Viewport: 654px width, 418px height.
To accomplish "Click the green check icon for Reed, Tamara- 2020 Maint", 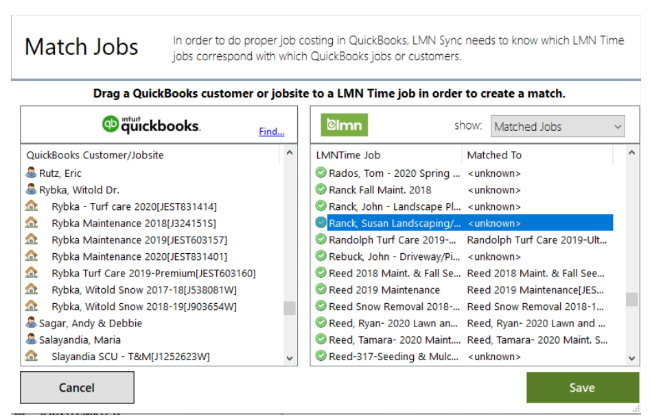I will tap(321, 339).
